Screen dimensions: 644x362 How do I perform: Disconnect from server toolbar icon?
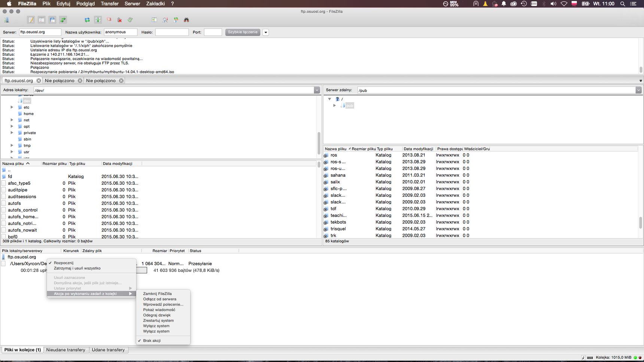pos(119,20)
